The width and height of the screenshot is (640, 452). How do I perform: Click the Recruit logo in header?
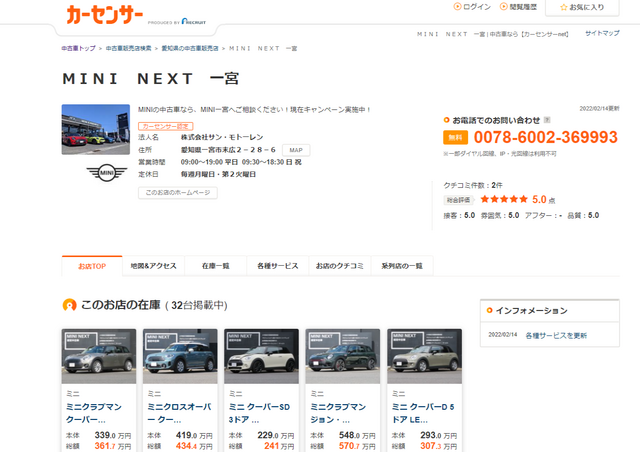pyautogui.click(x=193, y=21)
